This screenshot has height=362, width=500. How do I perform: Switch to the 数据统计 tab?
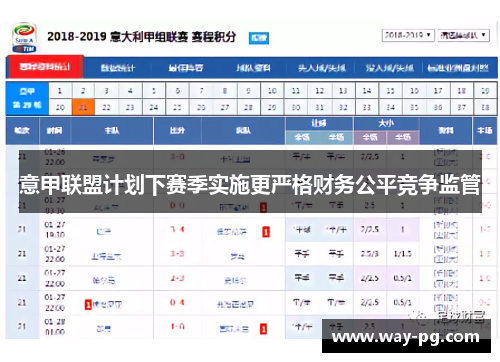point(118,68)
